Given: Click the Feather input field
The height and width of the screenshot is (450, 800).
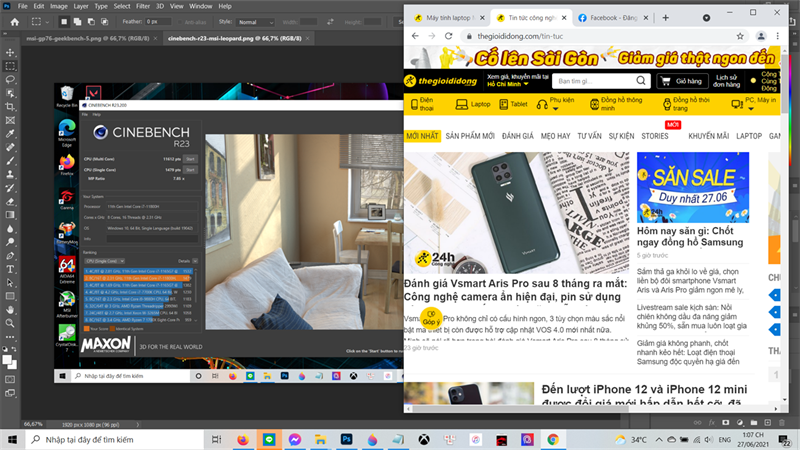Looking at the screenshot, I should coord(158,22).
